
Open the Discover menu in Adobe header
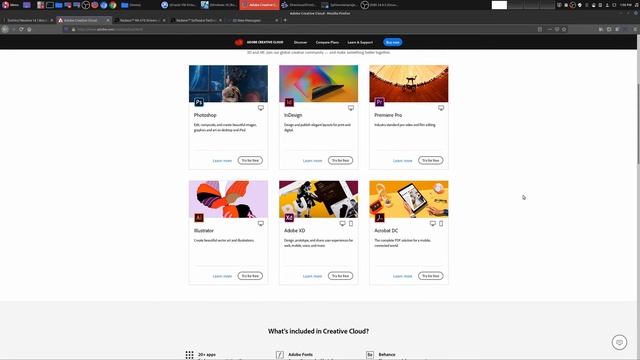point(300,42)
